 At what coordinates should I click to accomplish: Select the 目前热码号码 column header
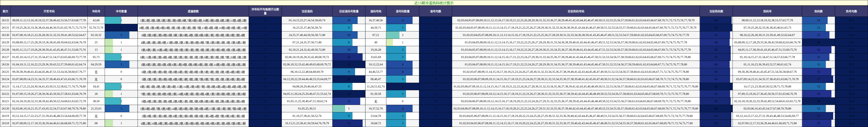576,11
